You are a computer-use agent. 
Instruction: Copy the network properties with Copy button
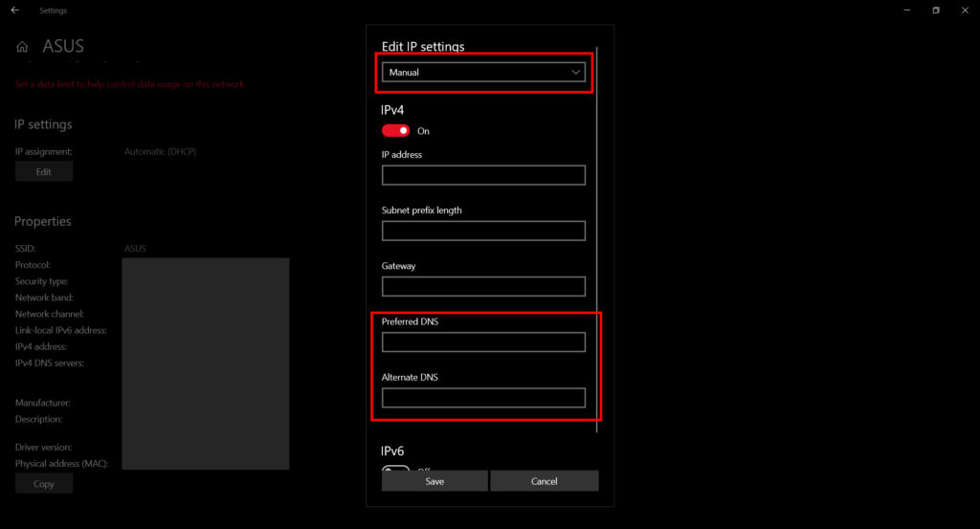click(44, 484)
